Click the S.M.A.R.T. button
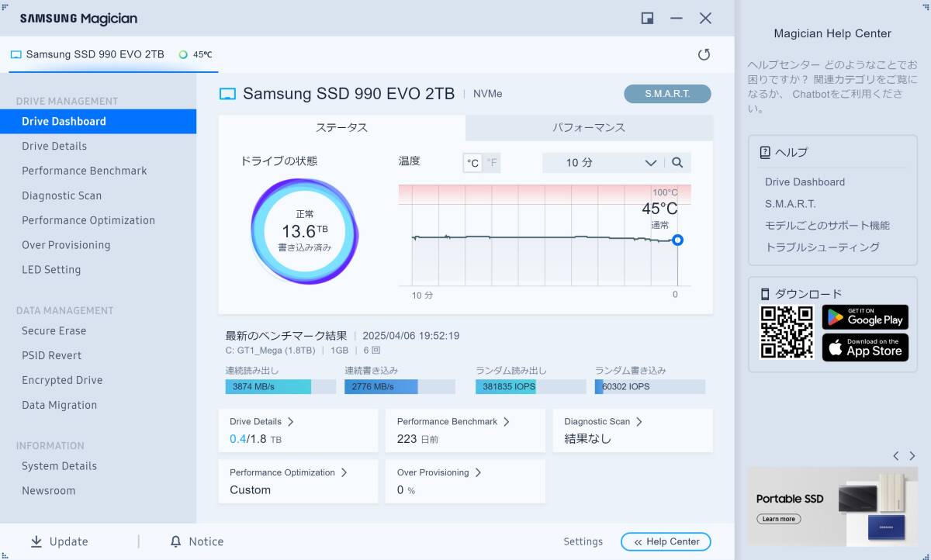The height and width of the screenshot is (560, 931). [667, 94]
